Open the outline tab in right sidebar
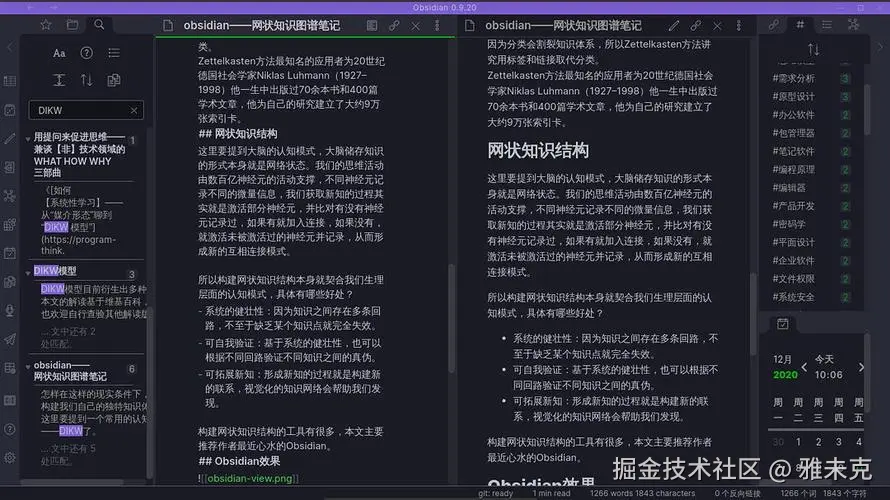This screenshot has width=890, height=500. (826, 24)
